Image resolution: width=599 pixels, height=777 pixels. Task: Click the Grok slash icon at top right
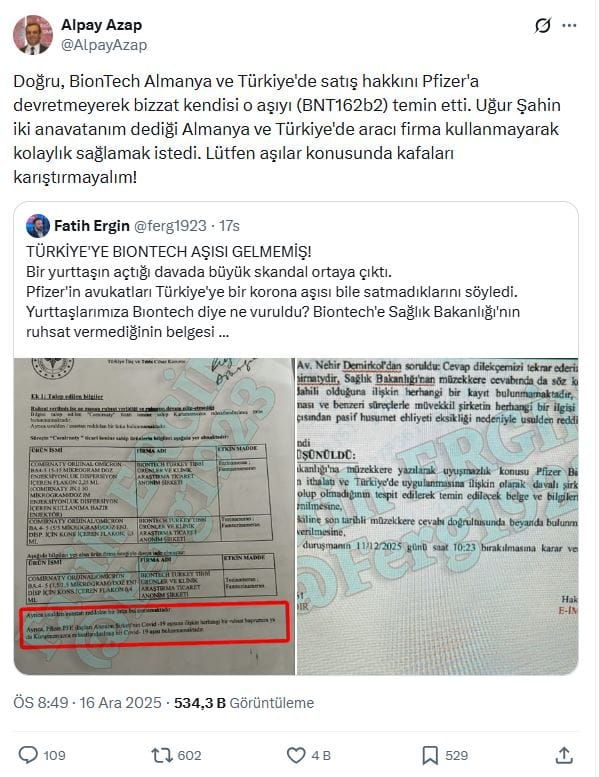(x=543, y=25)
